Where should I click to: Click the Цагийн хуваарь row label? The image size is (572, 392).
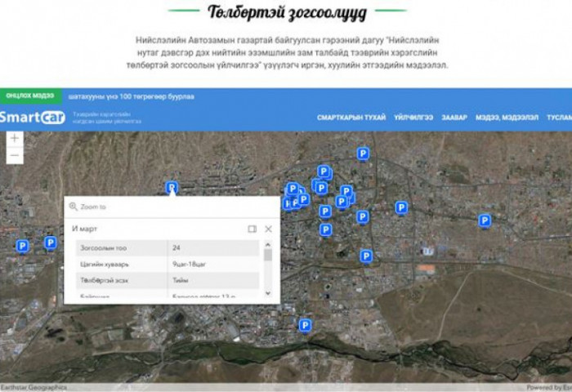(105, 265)
